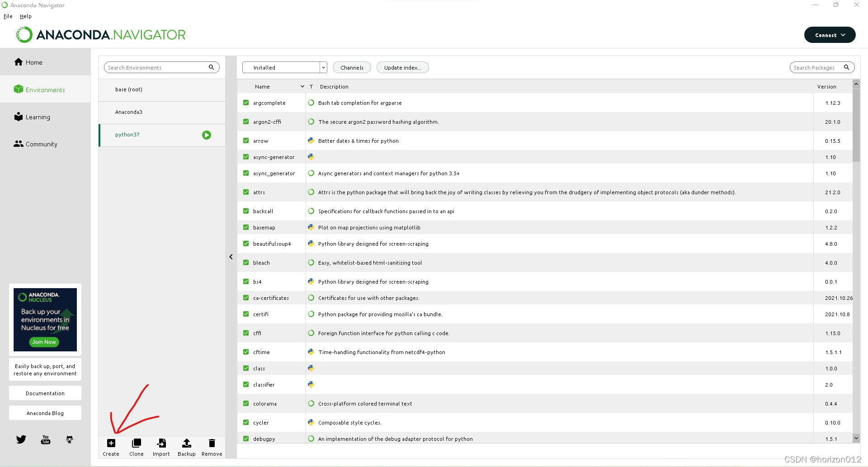
Task: Click the conda type icon for argcomplete
Action: [x=311, y=103]
